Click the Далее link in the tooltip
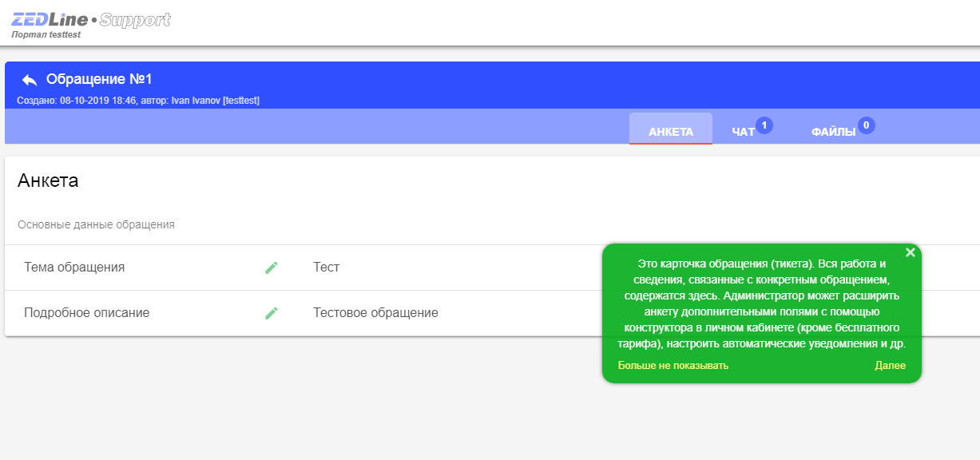980x460 pixels. [x=889, y=365]
